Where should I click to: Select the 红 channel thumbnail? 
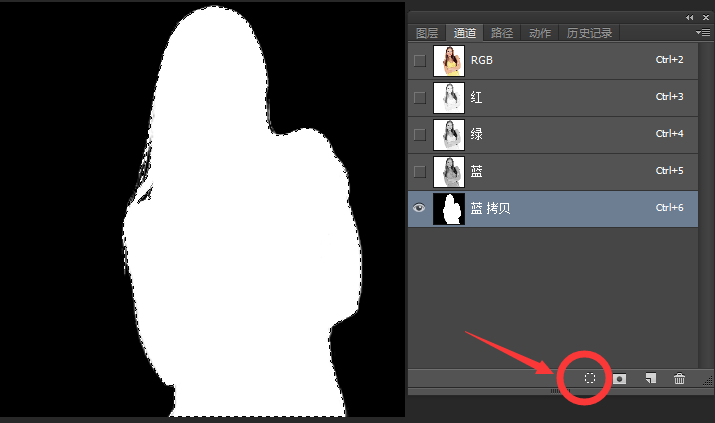coord(449,98)
